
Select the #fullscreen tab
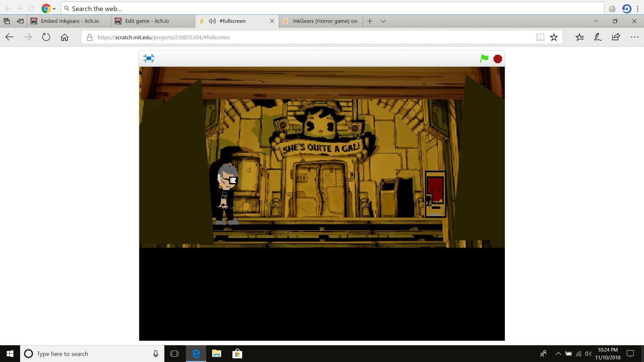[237, 21]
